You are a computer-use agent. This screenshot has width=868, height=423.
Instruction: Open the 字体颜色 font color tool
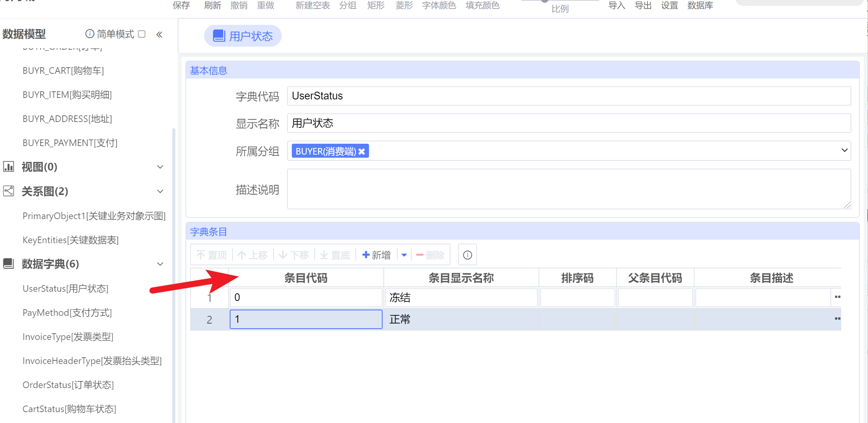438,5
